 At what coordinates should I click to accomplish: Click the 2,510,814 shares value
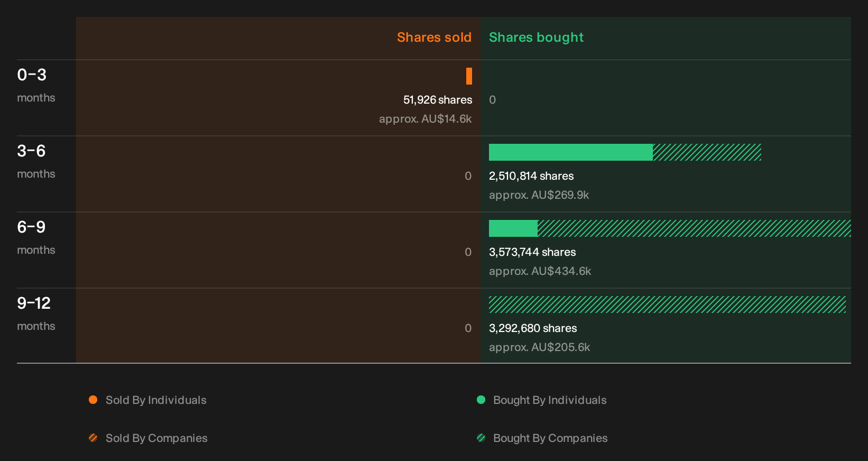coord(531,176)
